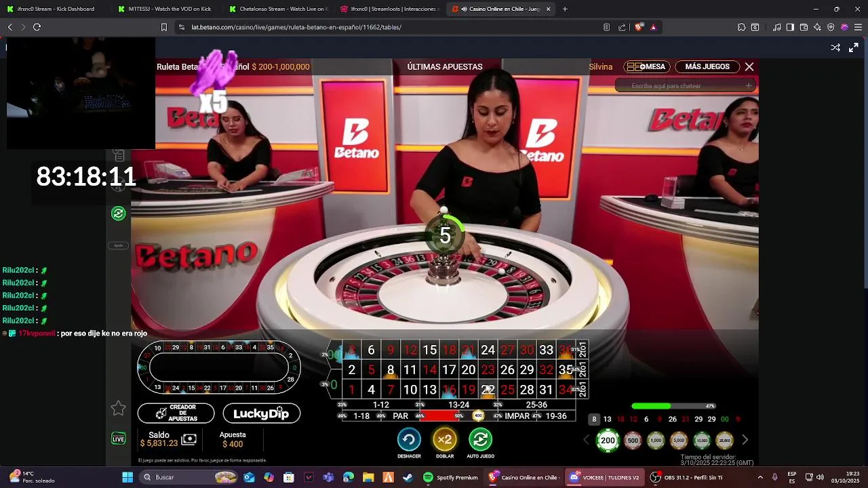Bet on the green single 0
This screenshot has width=868, height=488.
click(x=334, y=385)
